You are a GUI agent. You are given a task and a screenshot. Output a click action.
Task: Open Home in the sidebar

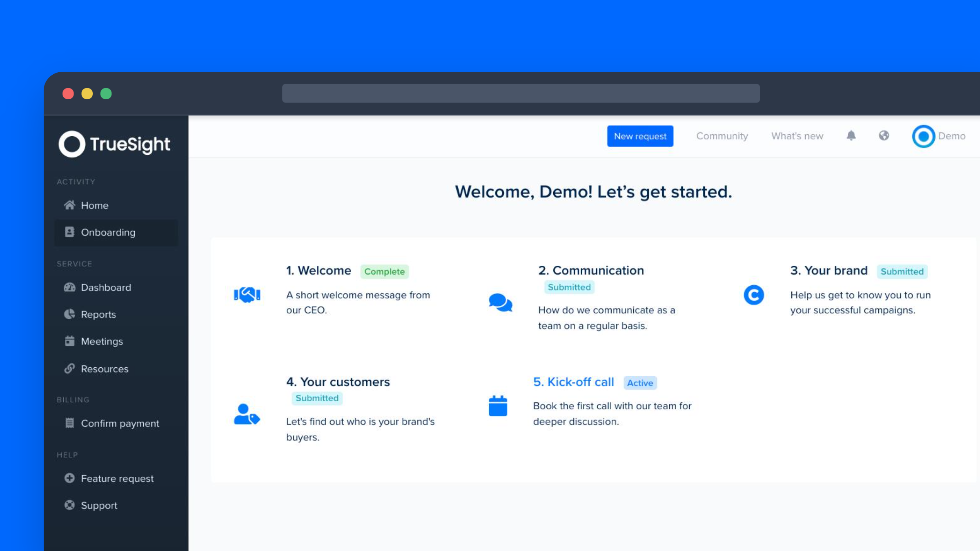116,205
